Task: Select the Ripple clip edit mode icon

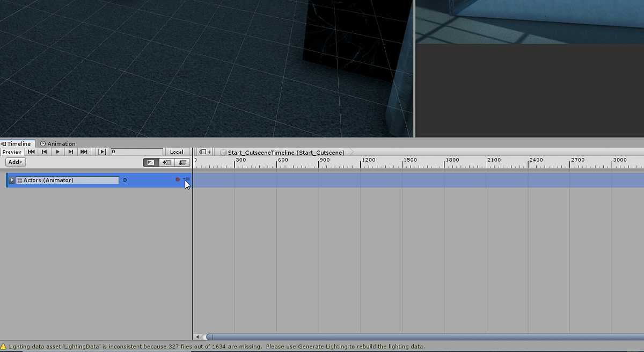Action: [x=167, y=162]
